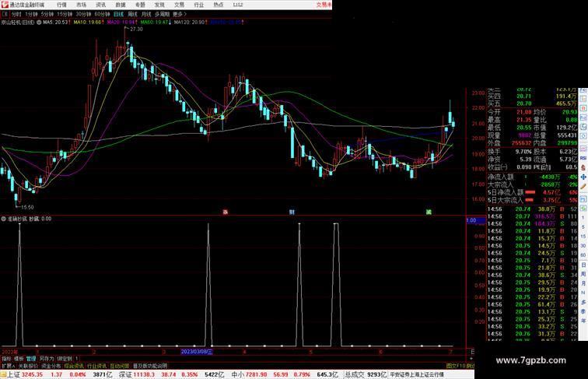Click the green 减 marker on the chart
The height and width of the screenshot is (379, 588).
(x=429, y=212)
